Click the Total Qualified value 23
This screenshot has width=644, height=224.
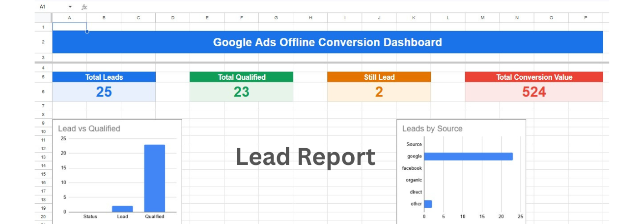(x=242, y=92)
